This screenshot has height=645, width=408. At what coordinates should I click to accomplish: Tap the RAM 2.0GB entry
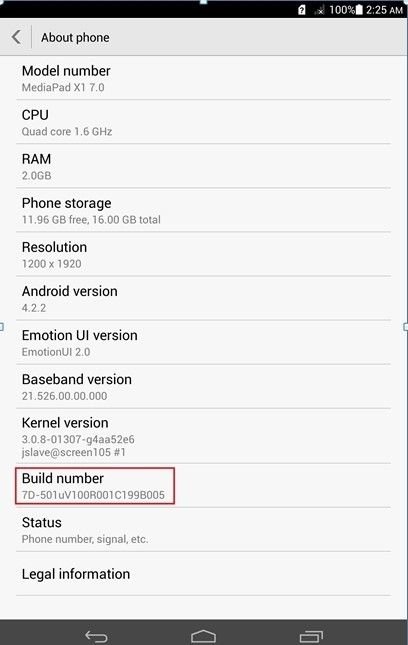click(204, 166)
